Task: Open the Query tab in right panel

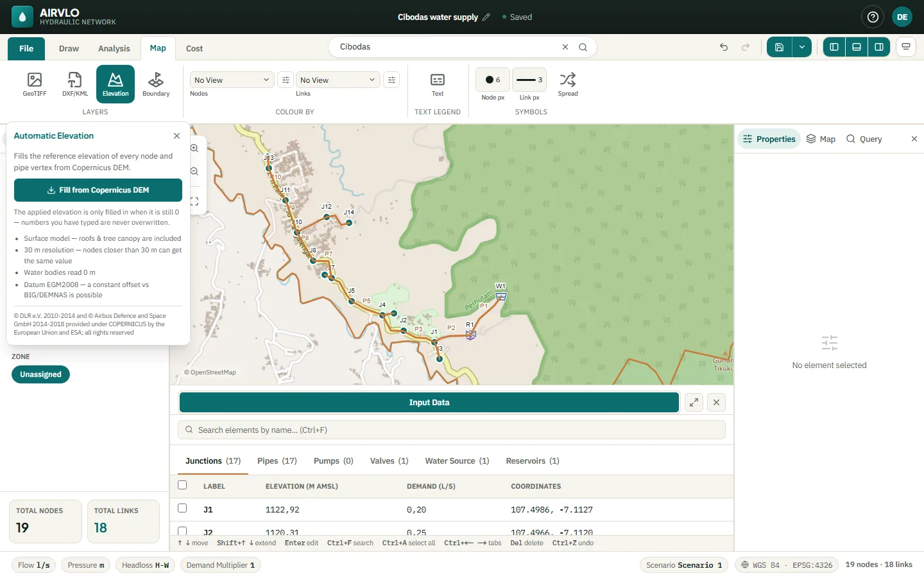Action: [x=864, y=139]
